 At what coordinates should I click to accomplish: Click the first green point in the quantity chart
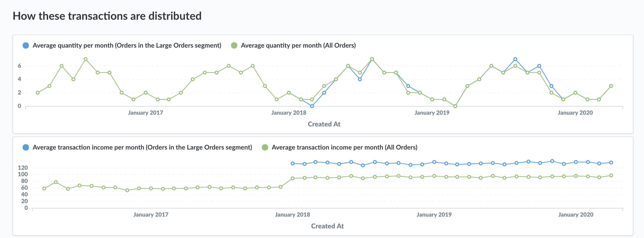tap(38, 93)
